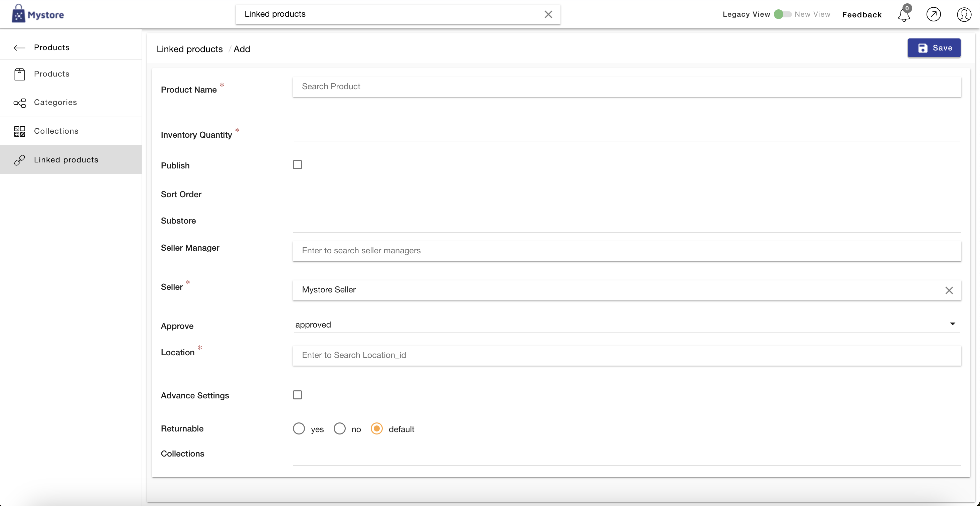Viewport: 980px width, 506px height.
Task: Clear the Linked products search box
Action: click(x=548, y=14)
